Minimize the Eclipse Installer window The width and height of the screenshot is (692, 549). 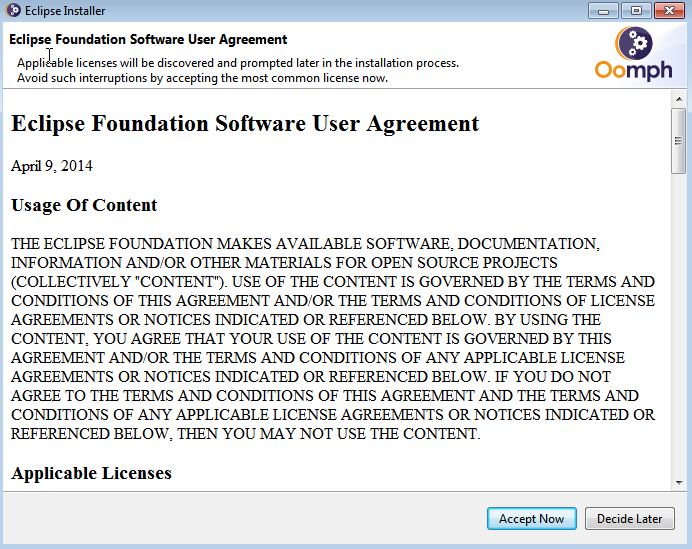click(x=602, y=10)
